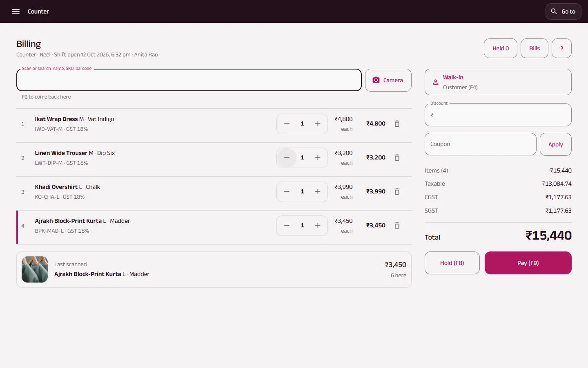Focus the scan or search input field
588x368 pixels.
click(x=189, y=80)
